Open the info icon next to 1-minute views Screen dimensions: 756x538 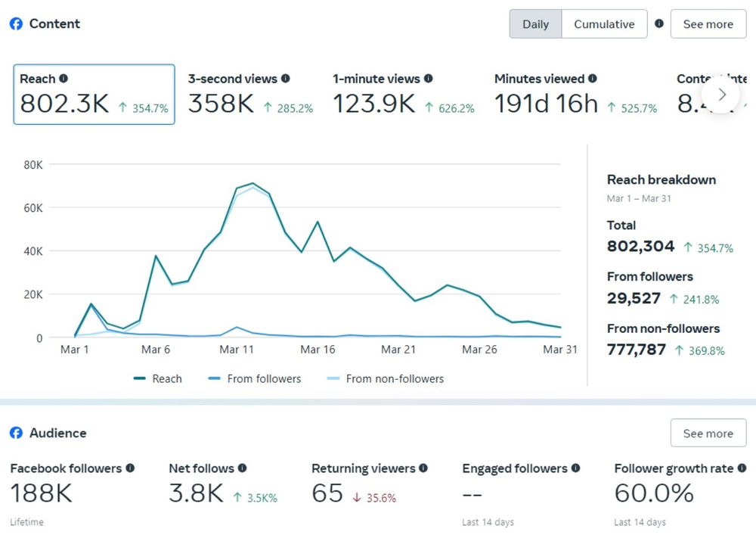pyautogui.click(x=428, y=78)
